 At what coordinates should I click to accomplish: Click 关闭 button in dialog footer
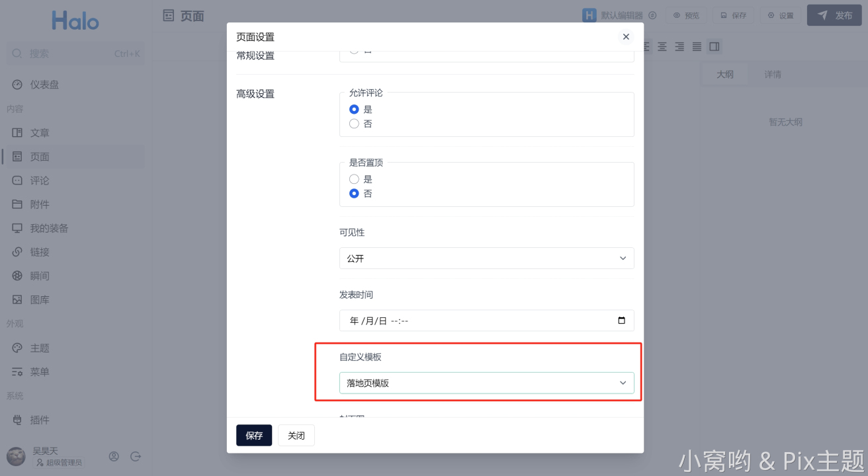point(296,436)
